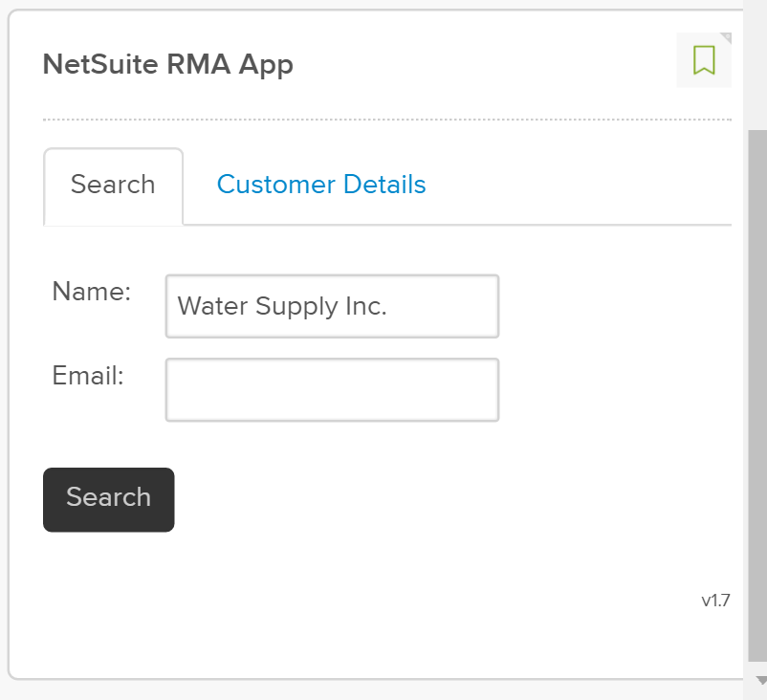Click the scrollbar track above the thumb

[x=757, y=69]
